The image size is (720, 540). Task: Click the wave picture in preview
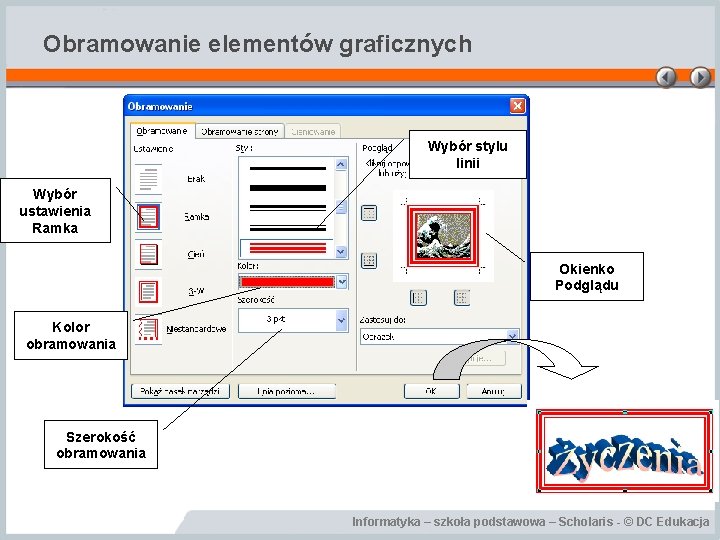point(444,236)
